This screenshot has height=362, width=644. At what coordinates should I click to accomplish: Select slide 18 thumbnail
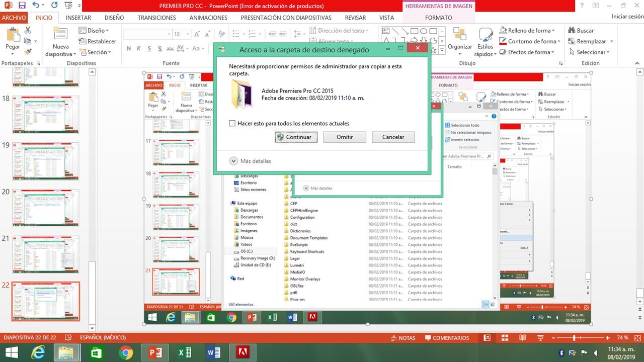(46, 115)
